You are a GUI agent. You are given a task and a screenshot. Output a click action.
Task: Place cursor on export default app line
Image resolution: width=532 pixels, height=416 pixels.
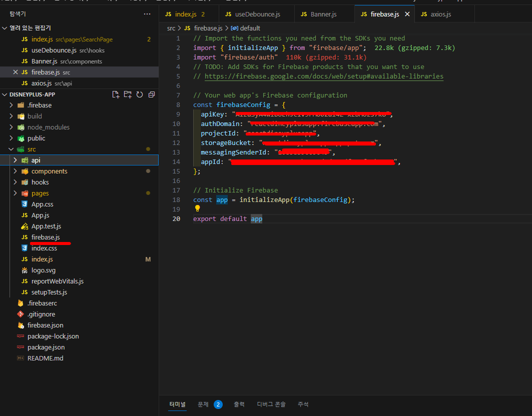[228, 218]
